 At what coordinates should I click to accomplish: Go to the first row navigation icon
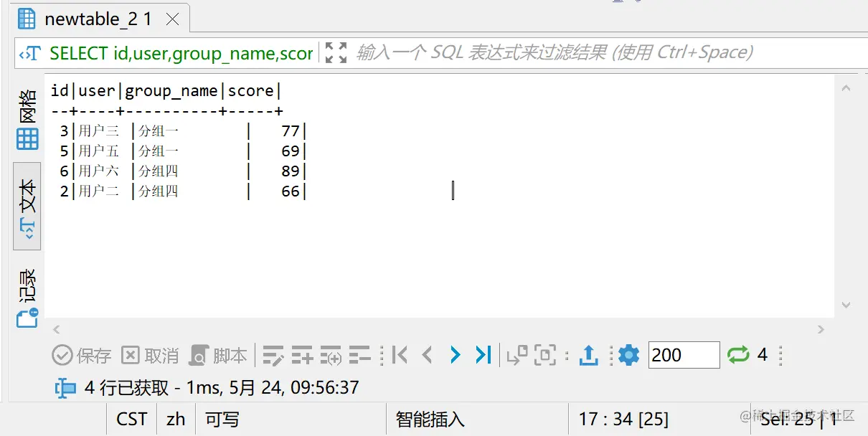[x=399, y=354]
